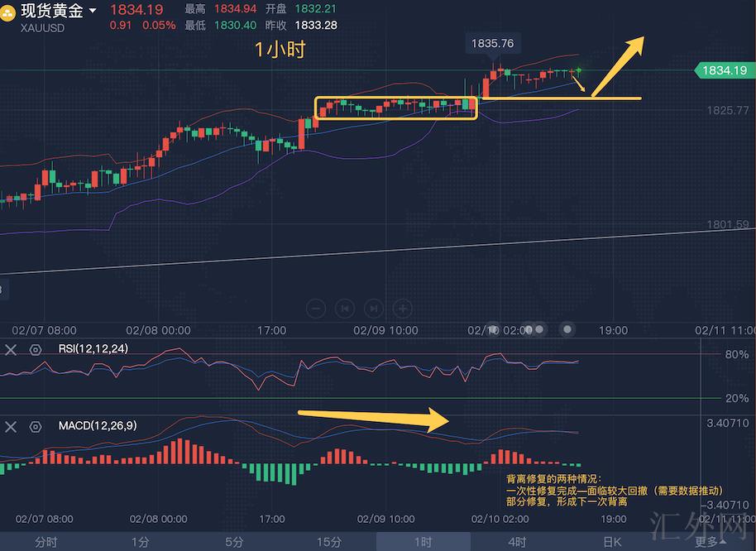Switch to 15分 timeframe tab

(x=329, y=542)
